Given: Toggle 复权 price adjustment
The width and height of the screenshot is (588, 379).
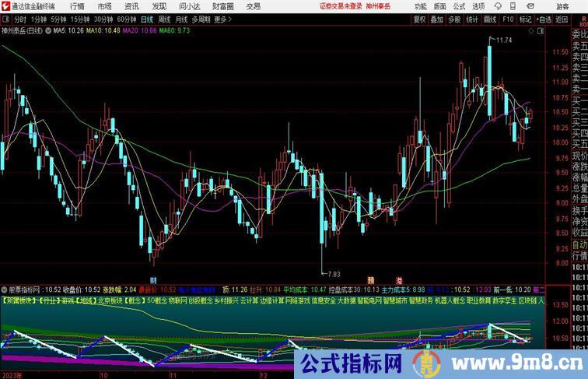Looking at the screenshot, I should pos(420,19).
